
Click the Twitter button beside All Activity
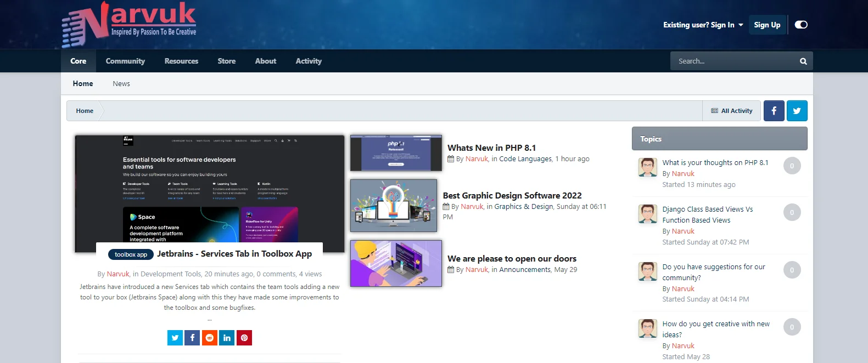pyautogui.click(x=797, y=111)
